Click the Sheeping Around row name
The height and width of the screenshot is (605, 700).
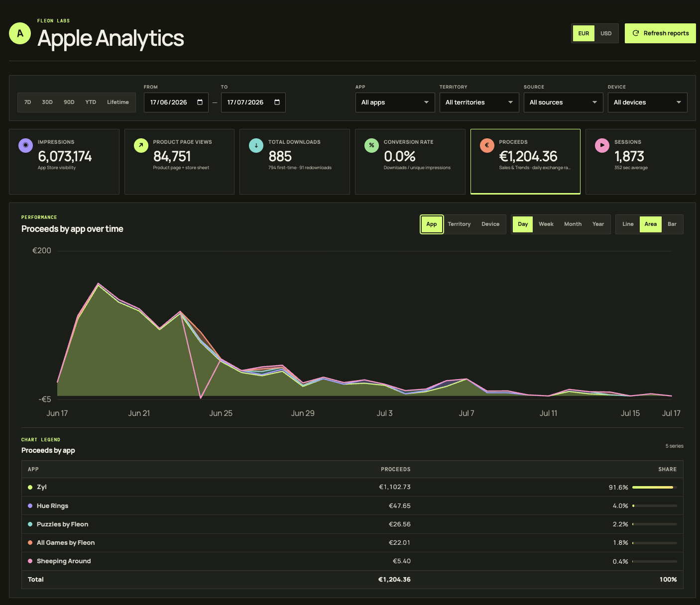coord(64,561)
